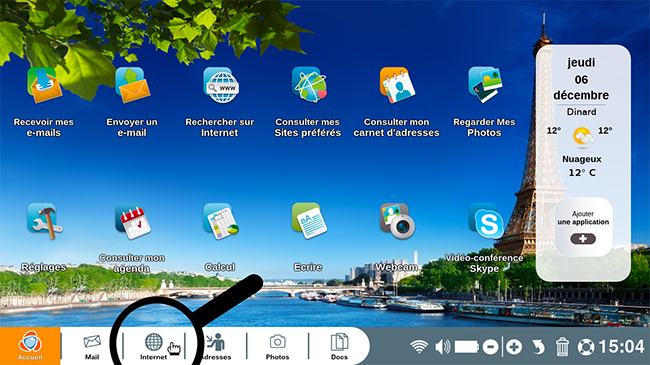Open Rechercher sur Internet
Image resolution: width=650 pixels, height=365 pixels.
(x=221, y=85)
